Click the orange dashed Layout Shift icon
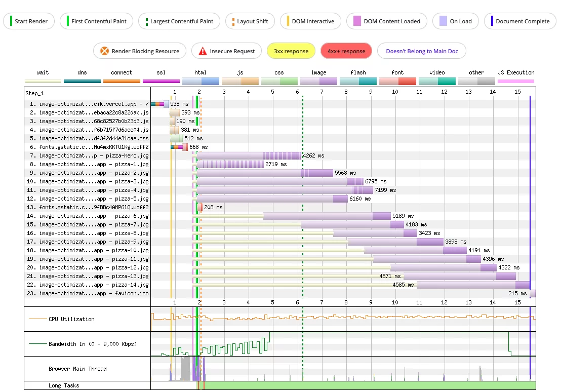This screenshot has width=561, height=392. click(x=233, y=21)
